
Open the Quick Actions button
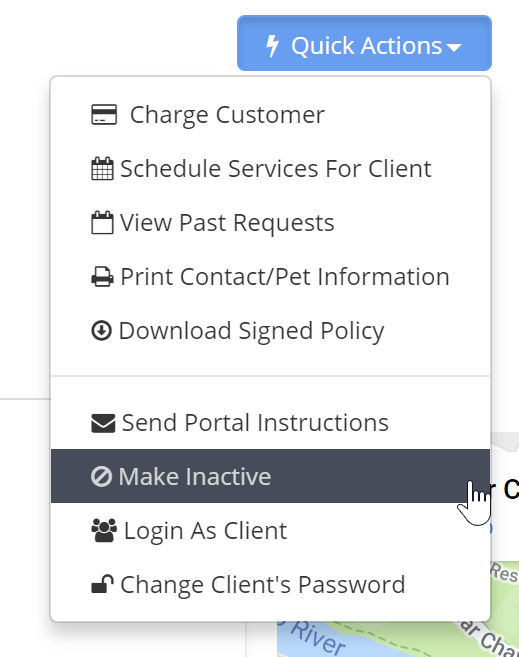click(364, 43)
